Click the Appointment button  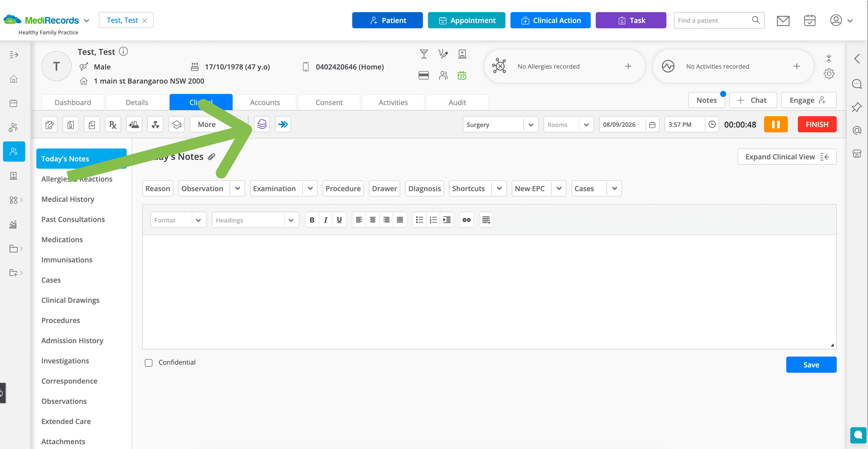point(466,20)
